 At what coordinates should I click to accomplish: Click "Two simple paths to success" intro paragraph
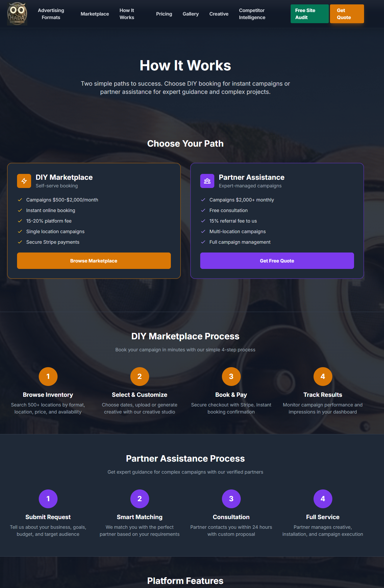point(186,88)
